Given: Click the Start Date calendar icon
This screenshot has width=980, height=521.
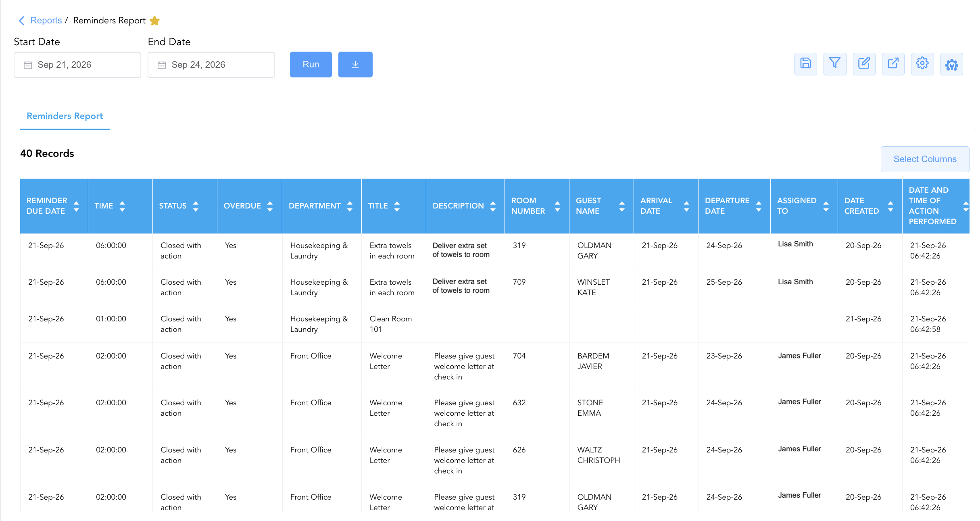Looking at the screenshot, I should [x=28, y=65].
